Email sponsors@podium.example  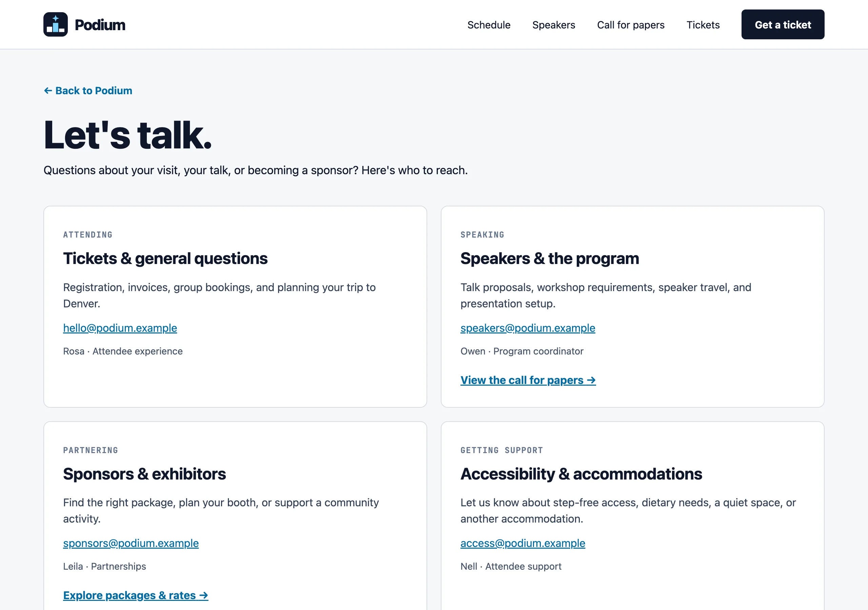tap(131, 543)
